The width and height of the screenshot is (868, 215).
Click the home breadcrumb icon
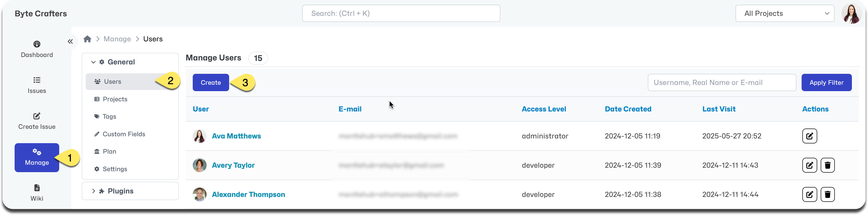coord(87,39)
